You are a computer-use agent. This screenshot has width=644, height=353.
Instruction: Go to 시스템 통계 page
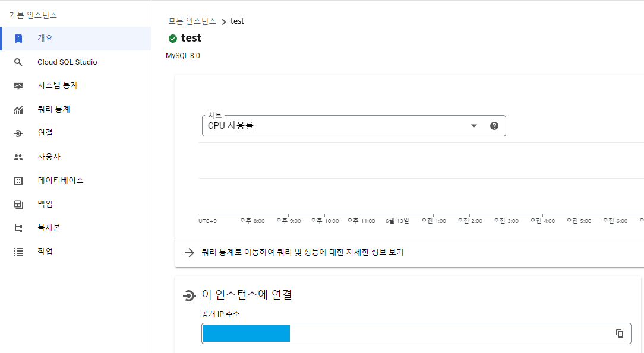pyautogui.click(x=75, y=85)
